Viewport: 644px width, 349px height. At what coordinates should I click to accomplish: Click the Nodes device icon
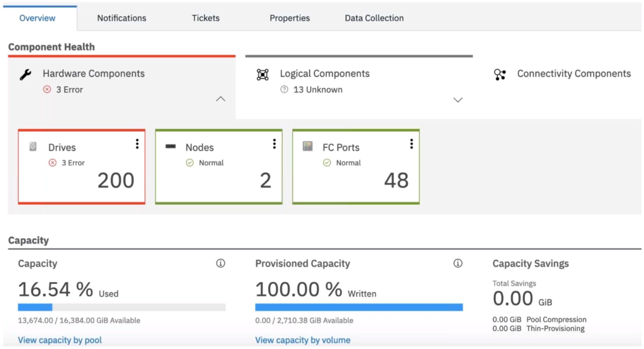tap(170, 146)
